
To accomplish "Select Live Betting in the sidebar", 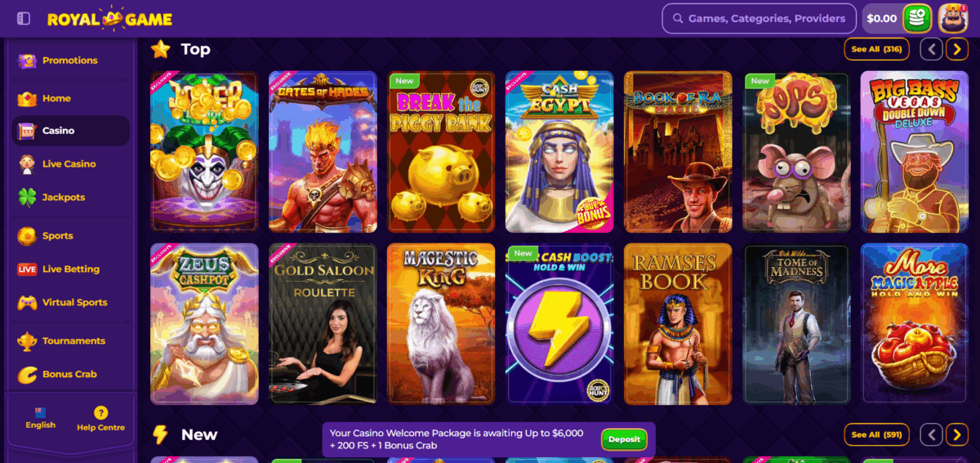I will [70, 269].
